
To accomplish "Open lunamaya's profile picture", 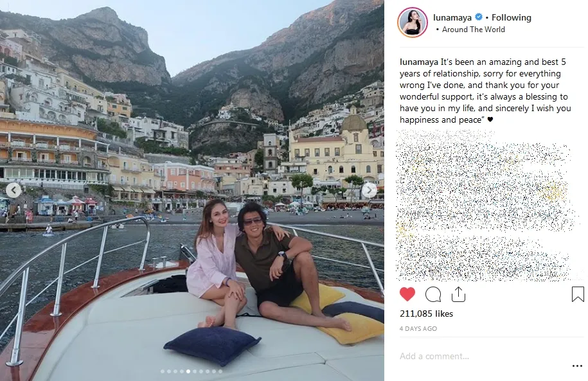I will (x=413, y=23).
